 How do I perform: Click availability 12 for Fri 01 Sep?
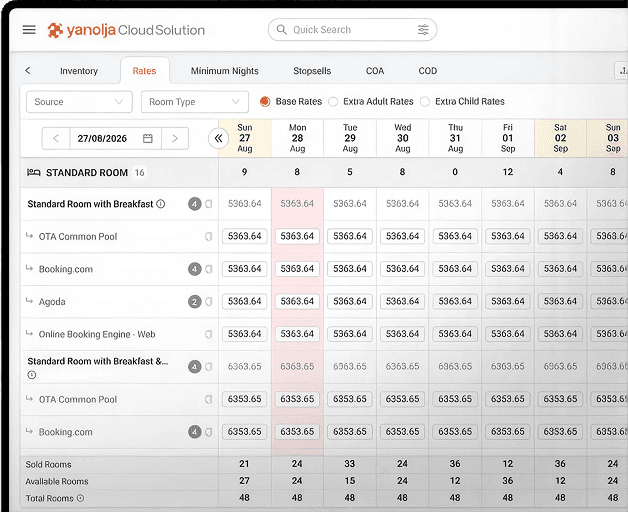pyautogui.click(x=508, y=172)
